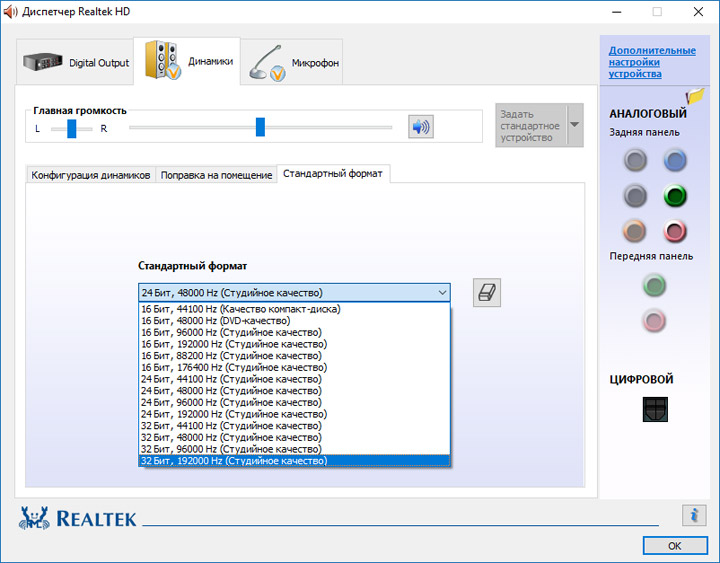The width and height of the screenshot is (720, 563).
Task: Pick 32 Бит, 44100 Hz in the list
Action: [x=294, y=426]
